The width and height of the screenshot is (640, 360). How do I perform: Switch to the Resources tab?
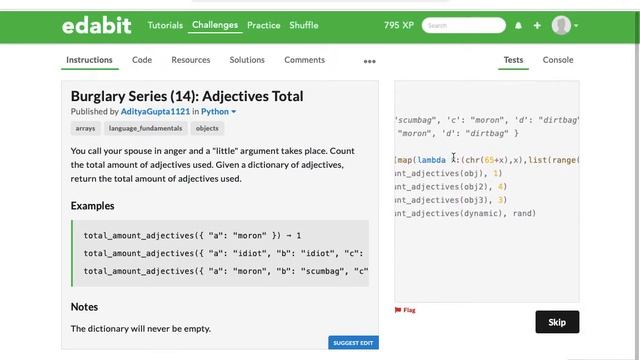[x=191, y=60]
